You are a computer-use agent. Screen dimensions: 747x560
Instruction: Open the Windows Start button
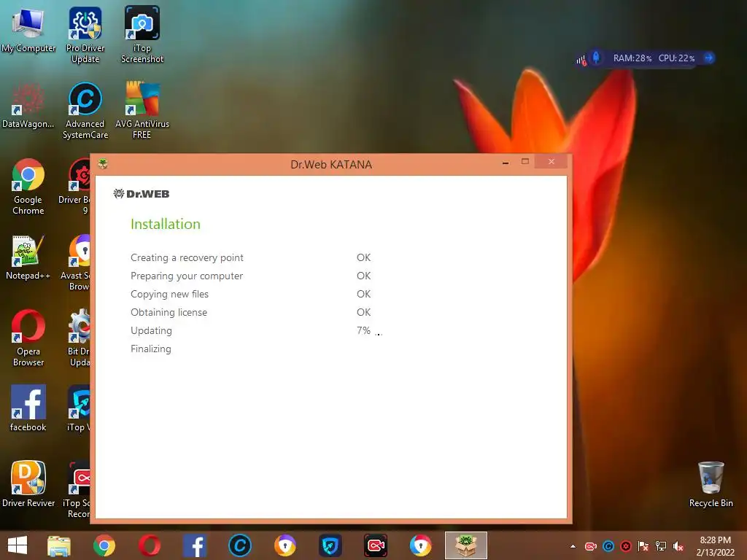(x=18, y=545)
